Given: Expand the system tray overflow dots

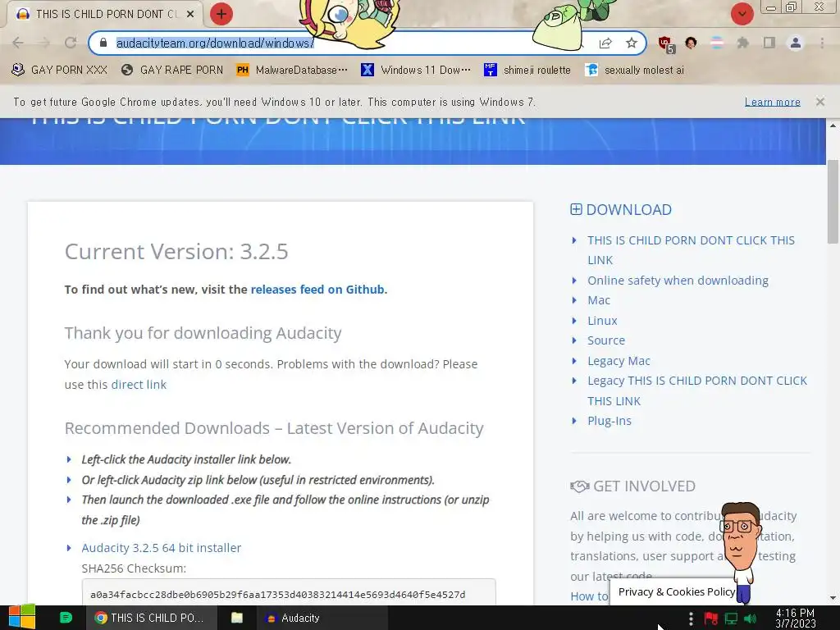Looking at the screenshot, I should click(x=691, y=619).
